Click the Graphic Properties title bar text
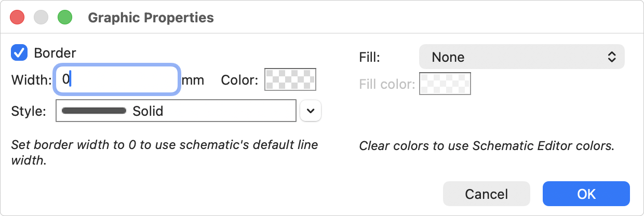 151,17
